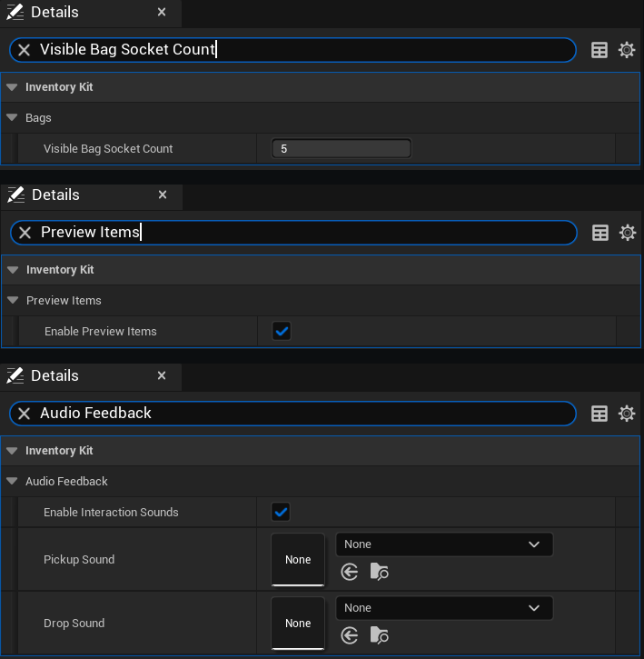
Task: Clear the Visible Bag Socket Count search
Action: pos(24,50)
